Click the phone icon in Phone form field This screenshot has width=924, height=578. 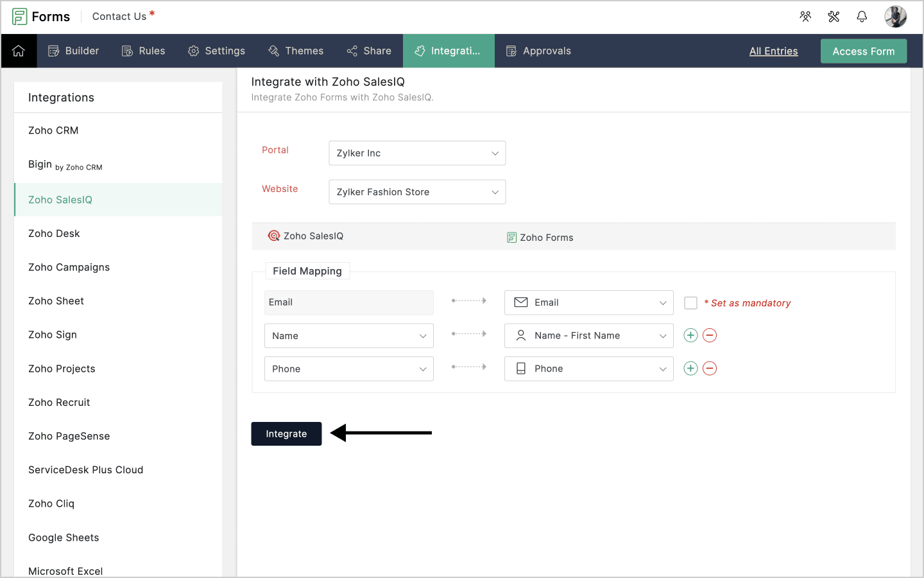pyautogui.click(x=521, y=369)
